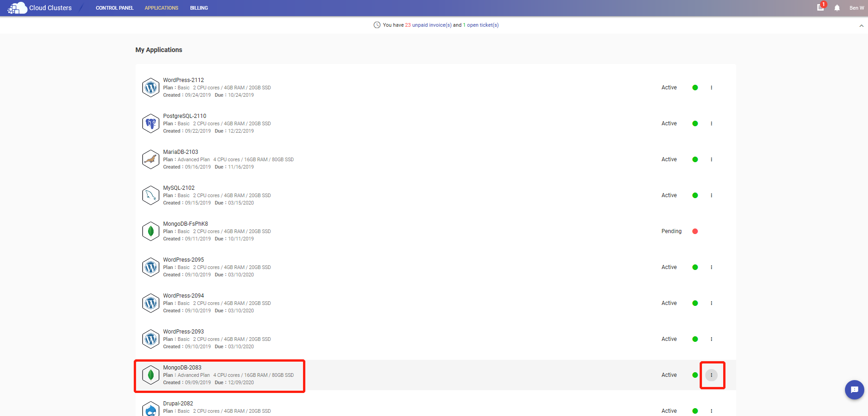
Task: Click the MongoDB-2083 leaf icon
Action: click(151, 375)
